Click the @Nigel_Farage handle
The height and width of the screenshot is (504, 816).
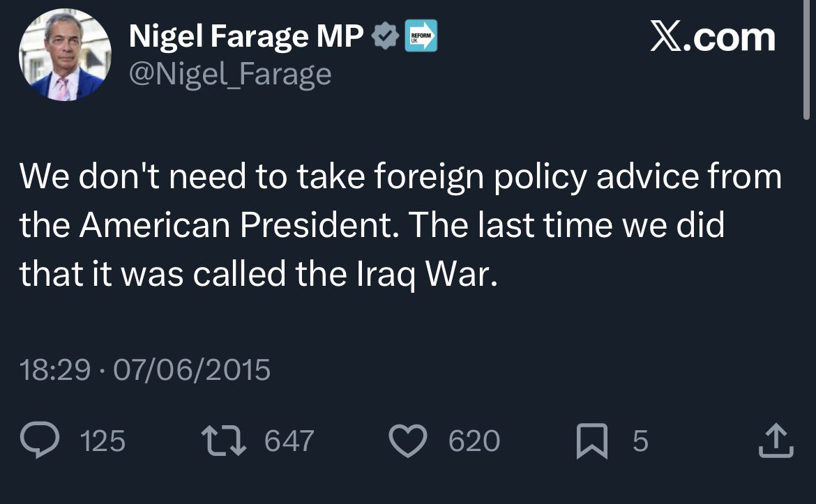point(230,73)
